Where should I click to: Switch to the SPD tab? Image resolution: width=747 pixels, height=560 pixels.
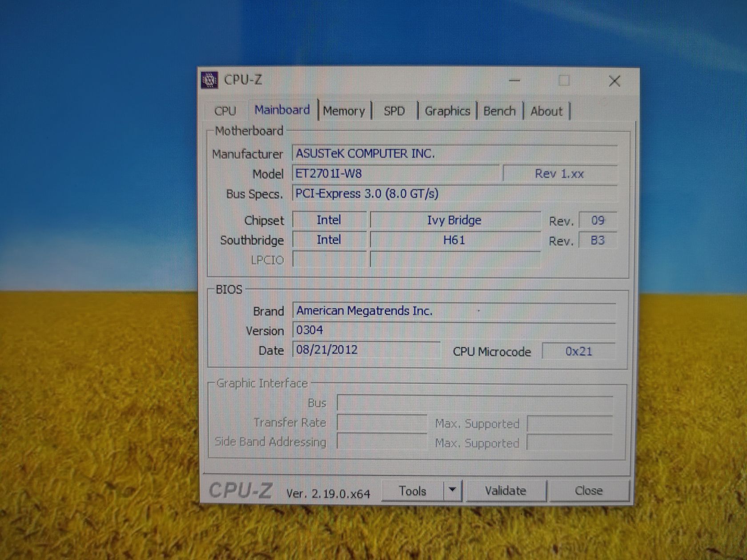[394, 111]
